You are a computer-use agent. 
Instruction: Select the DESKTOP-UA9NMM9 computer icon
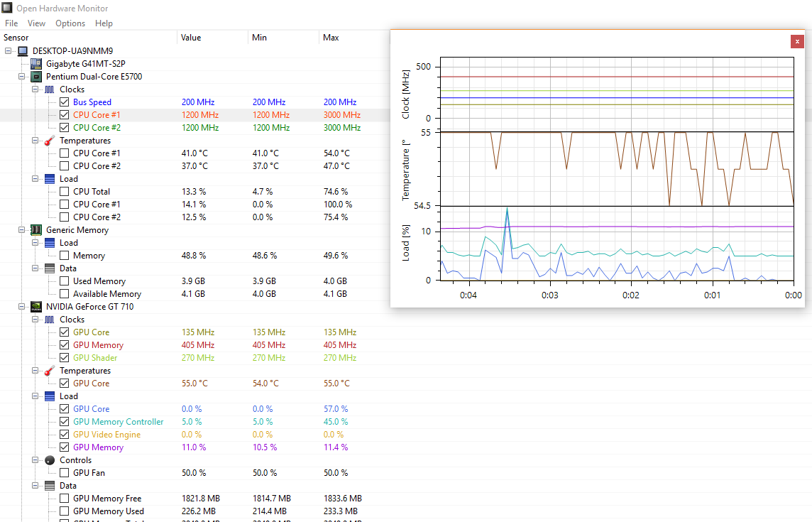click(x=22, y=51)
